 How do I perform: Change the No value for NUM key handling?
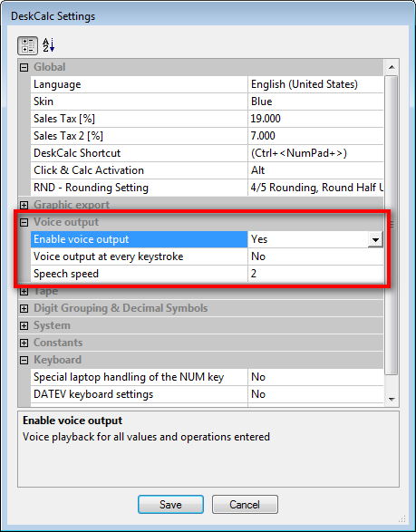(316, 377)
